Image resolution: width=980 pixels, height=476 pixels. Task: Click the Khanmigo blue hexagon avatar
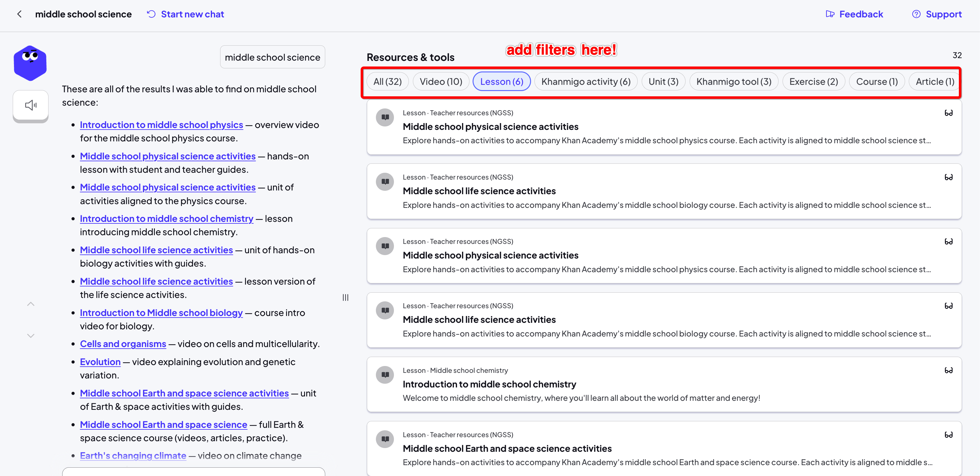pos(30,63)
